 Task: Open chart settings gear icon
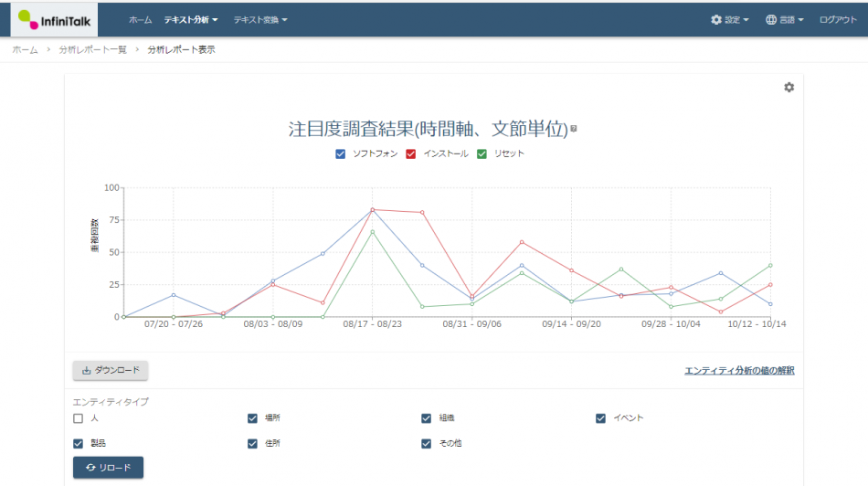(789, 87)
